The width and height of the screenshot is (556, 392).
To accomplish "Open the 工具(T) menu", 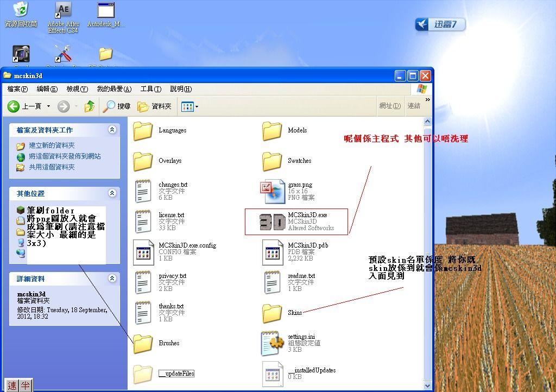I will [150, 89].
